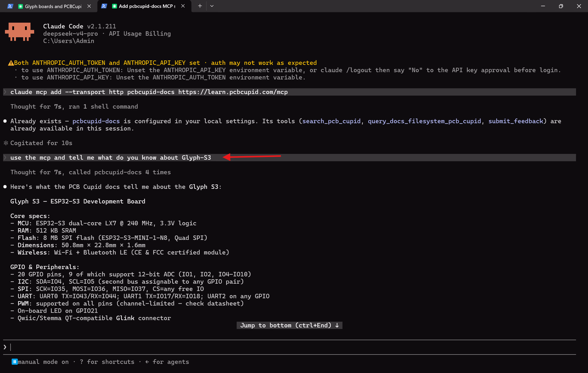The image size is (588, 373).
Task: Click the 'Wireless: Wi-Fi + Bluetooth LE' line
Action: click(120, 253)
